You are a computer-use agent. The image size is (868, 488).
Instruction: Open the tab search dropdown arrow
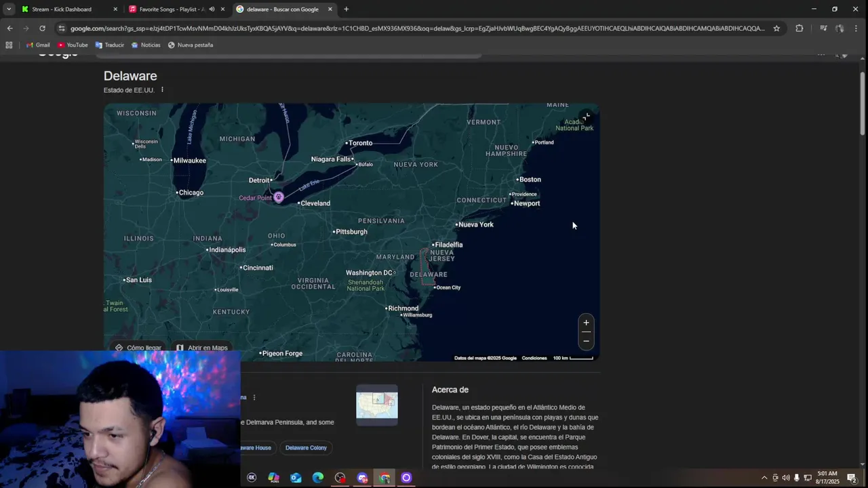(9, 9)
